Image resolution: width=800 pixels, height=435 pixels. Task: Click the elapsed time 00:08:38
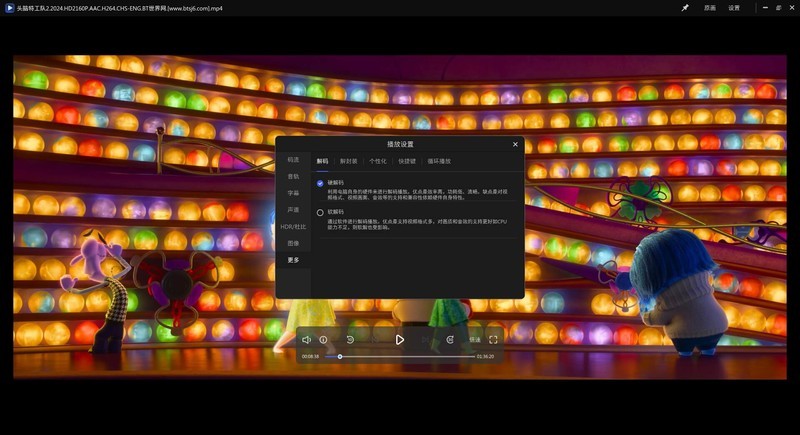pyautogui.click(x=310, y=356)
